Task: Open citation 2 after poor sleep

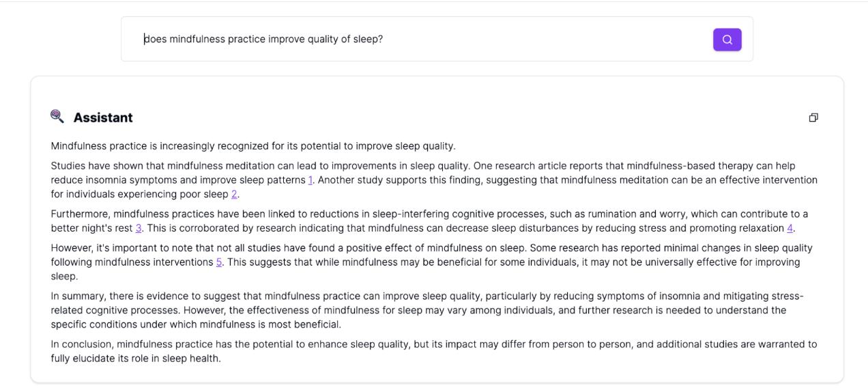Action: pos(234,194)
